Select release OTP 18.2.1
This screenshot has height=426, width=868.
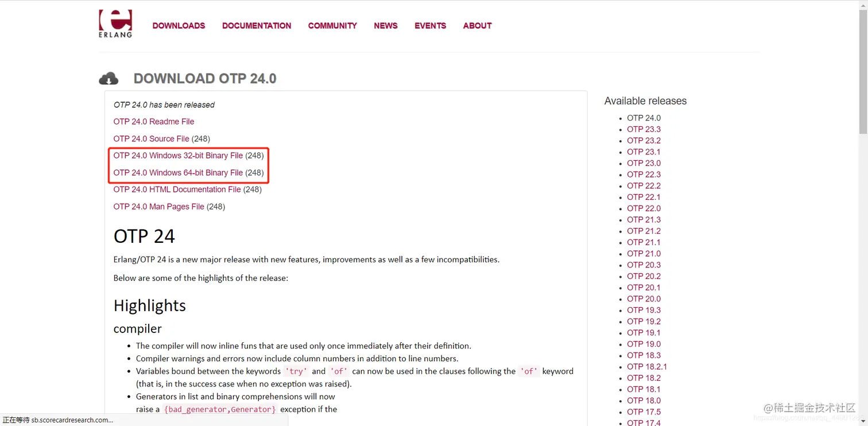647,367
